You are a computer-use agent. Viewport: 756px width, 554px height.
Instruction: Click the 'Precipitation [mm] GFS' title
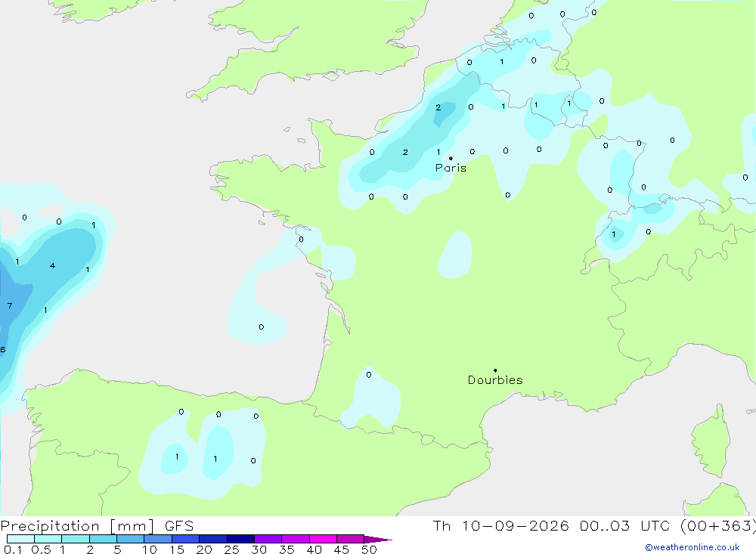pos(97,526)
